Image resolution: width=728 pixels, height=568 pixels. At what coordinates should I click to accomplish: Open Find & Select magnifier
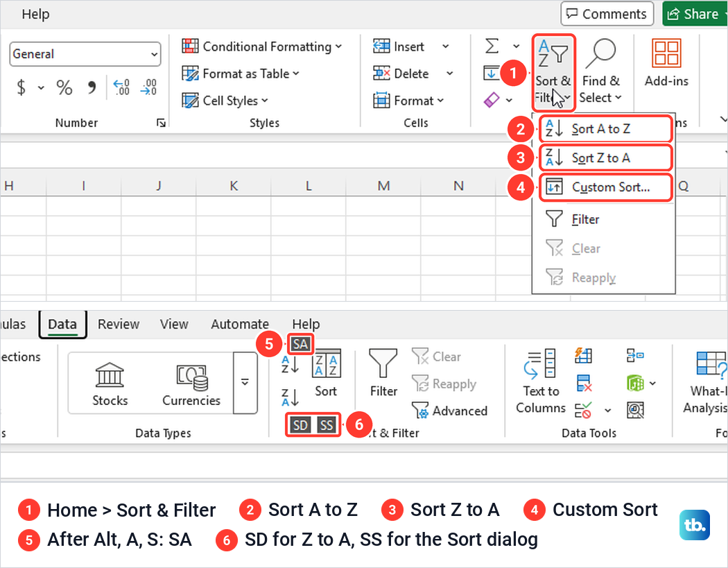coord(600,71)
